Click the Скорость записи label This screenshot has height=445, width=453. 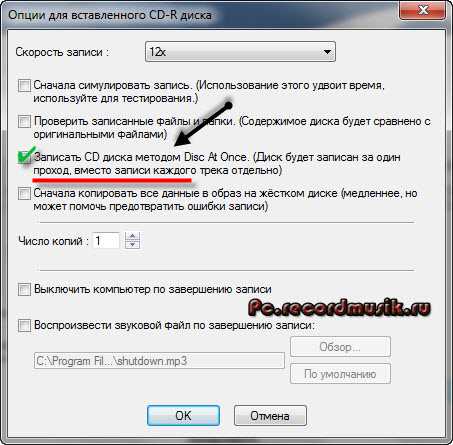click(x=62, y=52)
